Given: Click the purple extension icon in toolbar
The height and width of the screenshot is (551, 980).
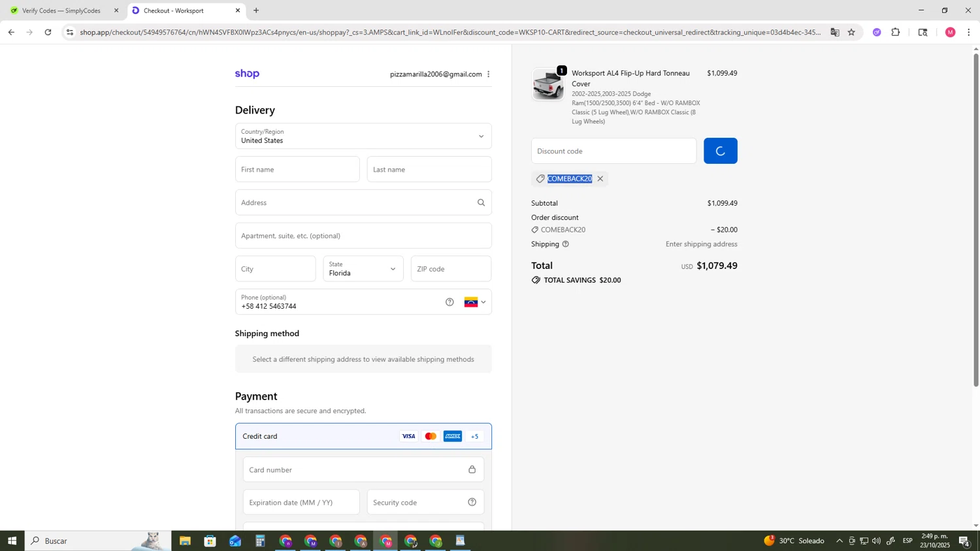Looking at the screenshot, I should 877,32.
